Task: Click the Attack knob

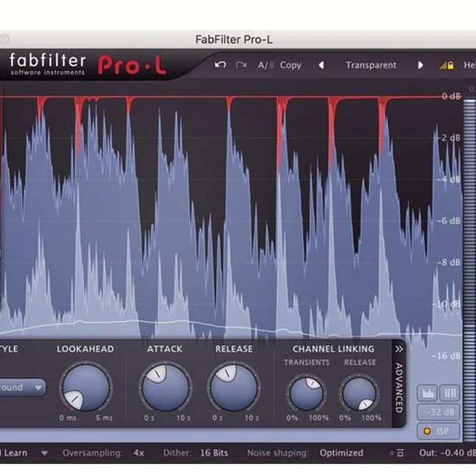Action: pyautogui.click(x=165, y=387)
